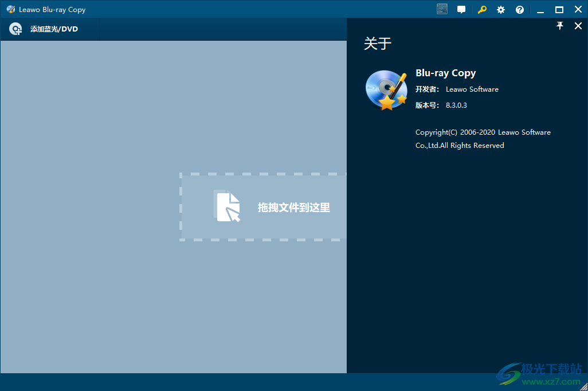Open the yellow key activation icon

coord(482,10)
